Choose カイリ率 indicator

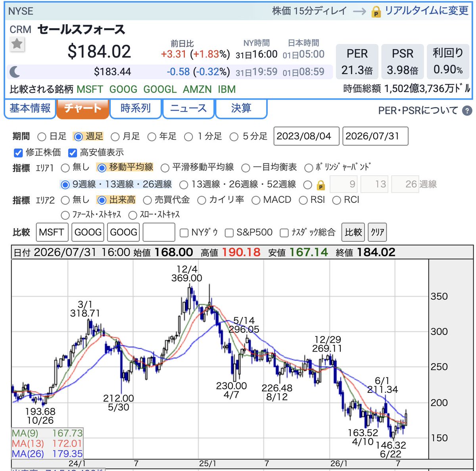(202, 200)
